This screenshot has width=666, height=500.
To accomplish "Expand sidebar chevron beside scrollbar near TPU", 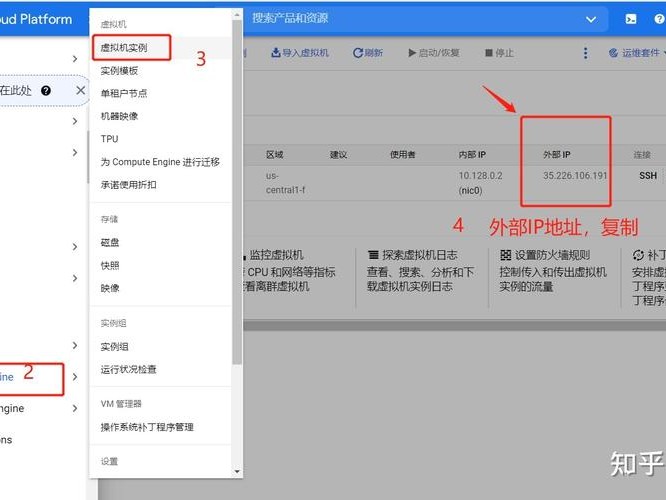I will click(75, 153).
